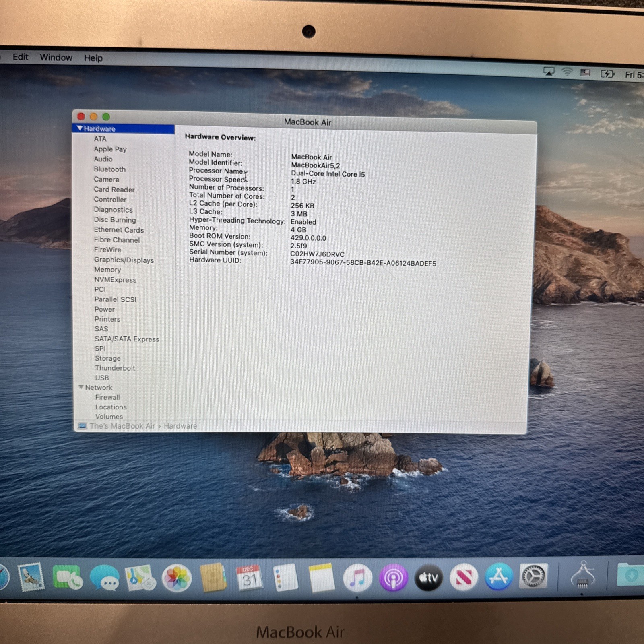
Task: Show Storage information
Action: [x=107, y=358]
